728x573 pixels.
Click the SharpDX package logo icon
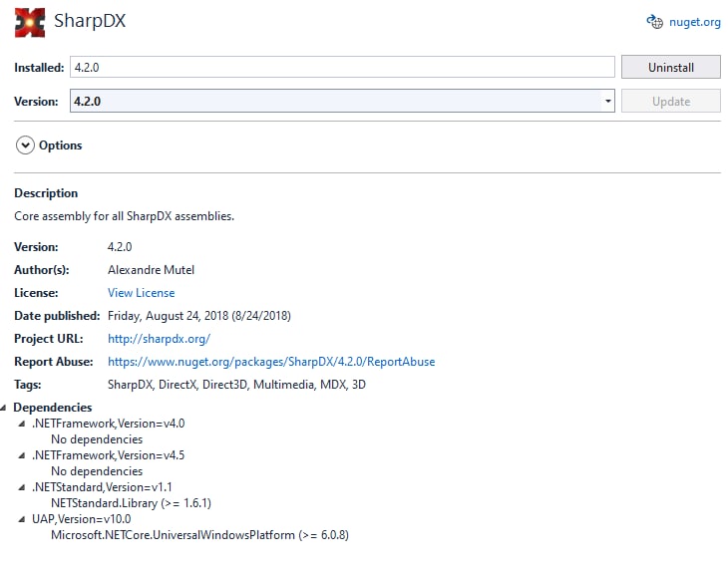[30, 22]
